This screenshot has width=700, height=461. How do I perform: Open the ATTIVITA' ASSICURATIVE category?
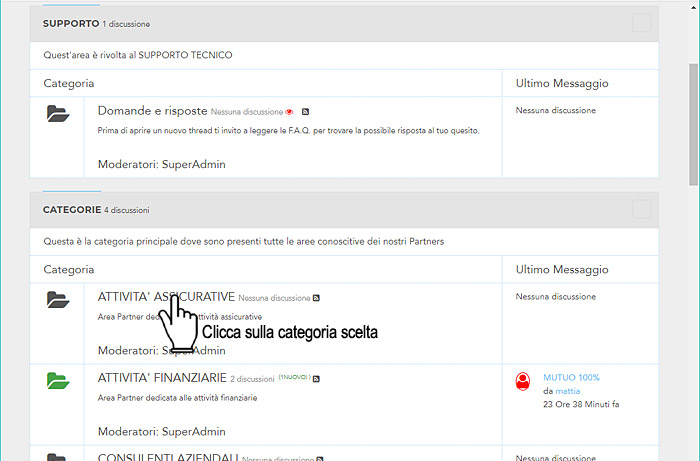166,297
